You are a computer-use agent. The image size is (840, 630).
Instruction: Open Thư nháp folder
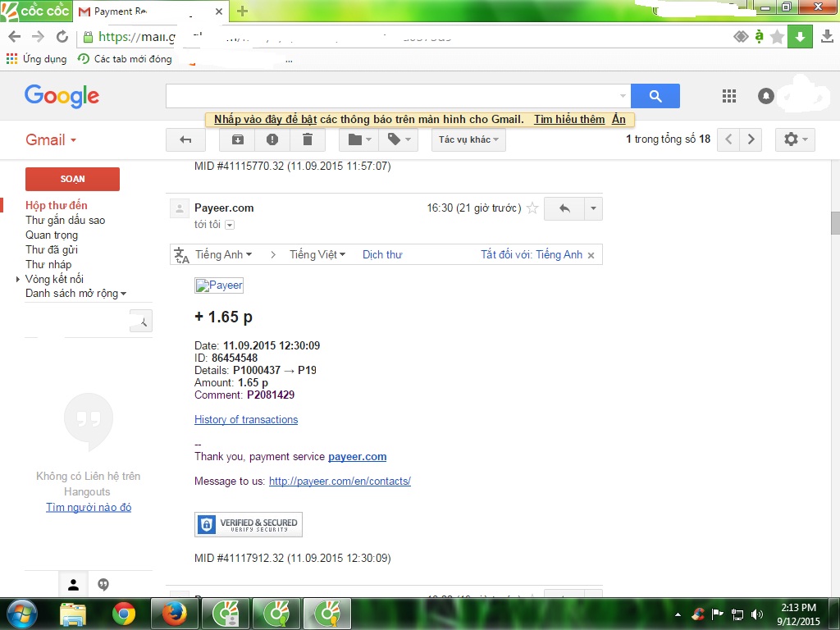point(48,264)
